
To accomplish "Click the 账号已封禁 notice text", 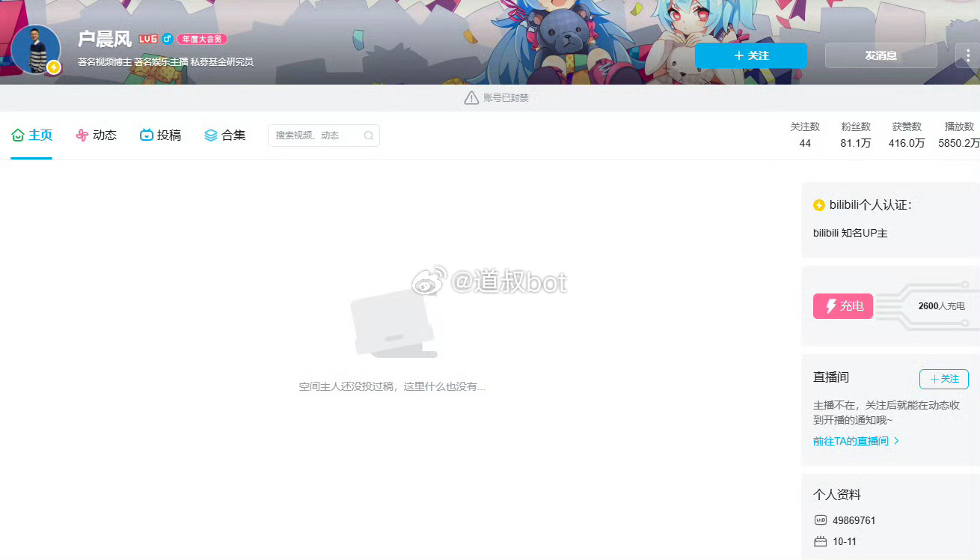I will coord(506,98).
